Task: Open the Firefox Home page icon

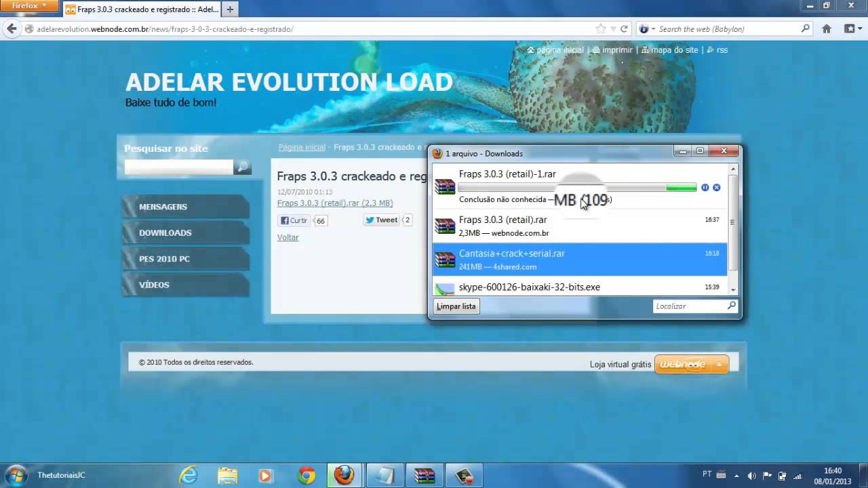Action: (x=827, y=29)
